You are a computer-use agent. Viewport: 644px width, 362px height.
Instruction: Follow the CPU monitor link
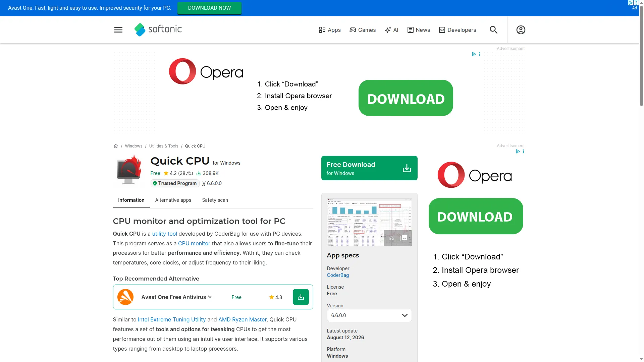194,244
